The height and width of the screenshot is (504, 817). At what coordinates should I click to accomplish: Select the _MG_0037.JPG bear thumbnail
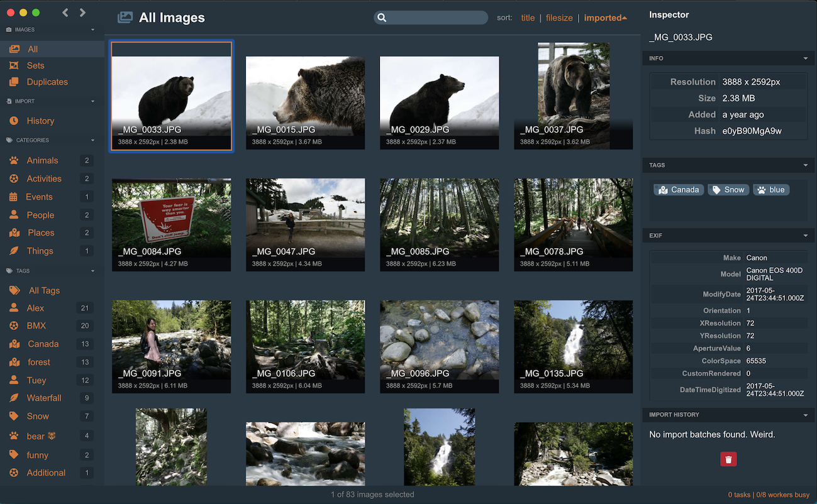[573, 96]
